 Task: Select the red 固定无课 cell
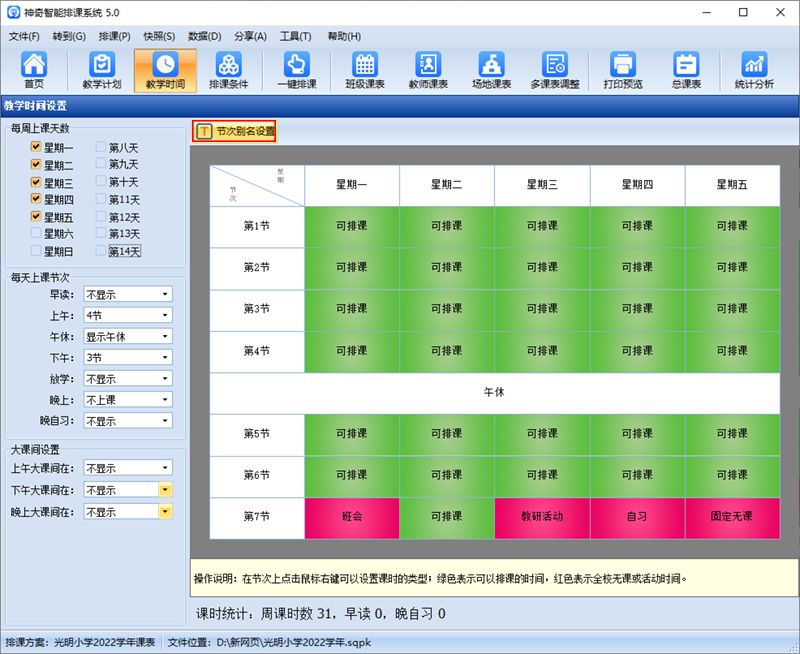coord(732,517)
